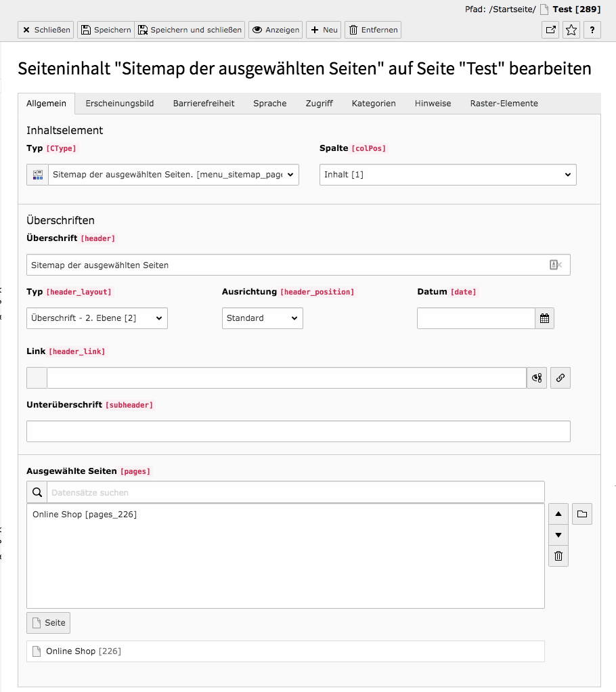Open link browser chain icon

click(x=560, y=378)
